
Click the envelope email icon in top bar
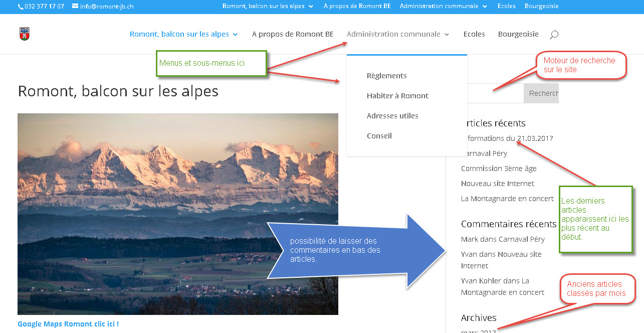point(75,7)
